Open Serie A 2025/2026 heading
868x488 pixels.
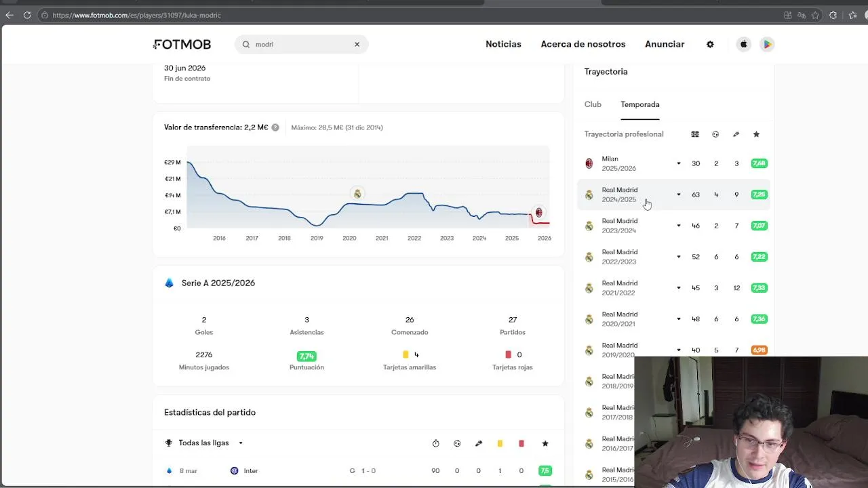point(218,283)
